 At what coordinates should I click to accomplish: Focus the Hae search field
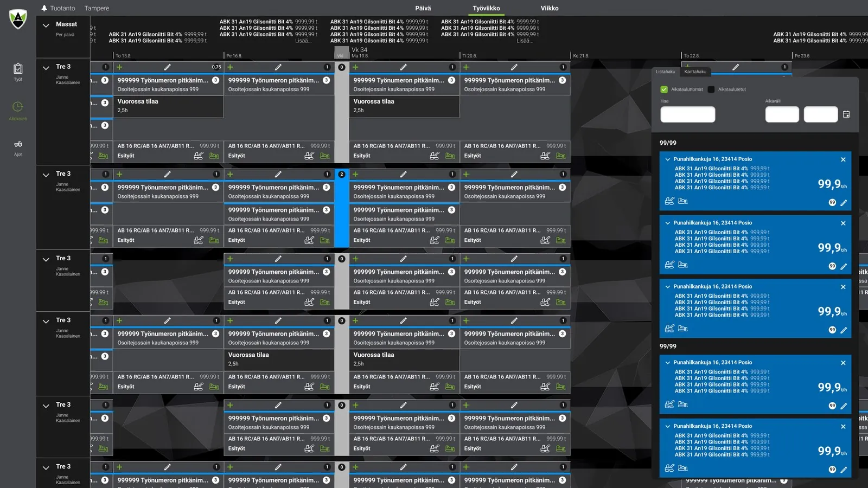point(688,114)
